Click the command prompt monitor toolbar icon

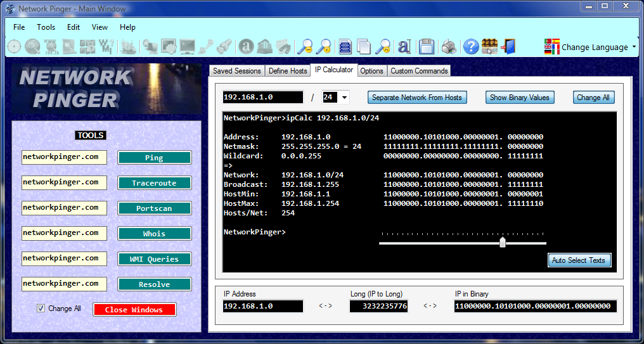click(x=187, y=46)
